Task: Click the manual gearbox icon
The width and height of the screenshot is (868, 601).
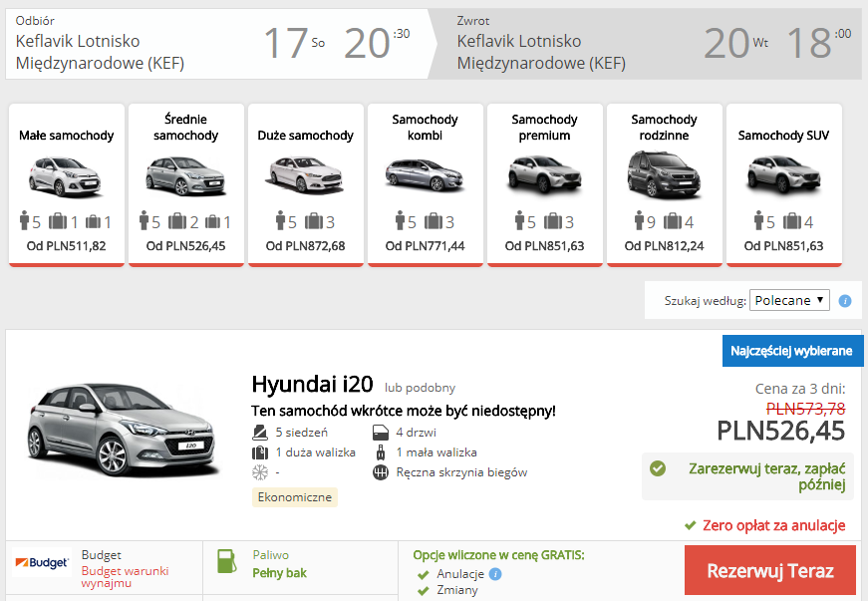Action: point(381,472)
